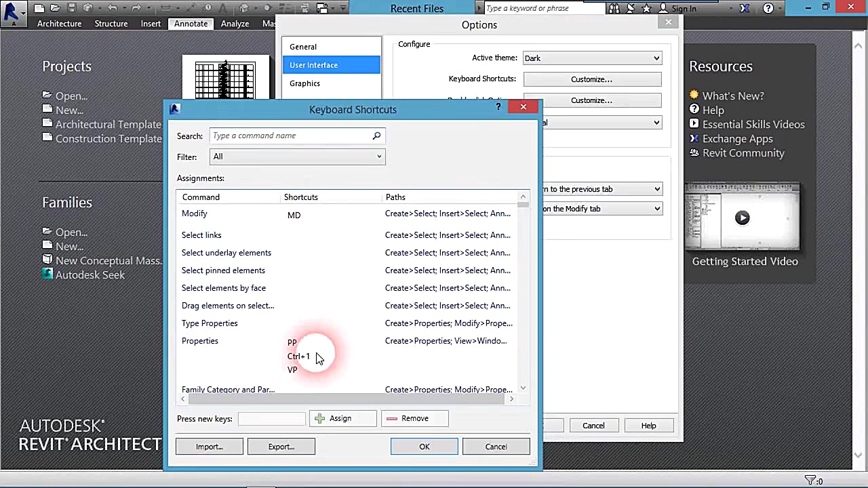Select the Type Properties command row
The height and width of the screenshot is (488, 868).
click(210, 323)
